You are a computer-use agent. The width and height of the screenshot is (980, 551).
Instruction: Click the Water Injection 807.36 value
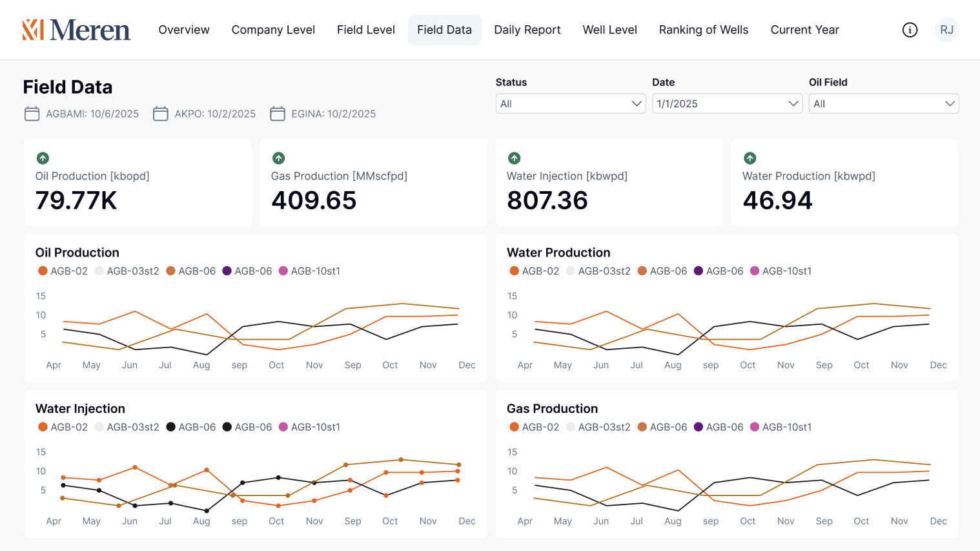(x=547, y=200)
